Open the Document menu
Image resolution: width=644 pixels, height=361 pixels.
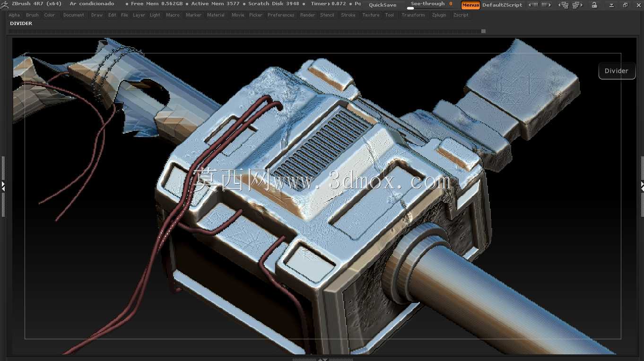click(x=74, y=15)
